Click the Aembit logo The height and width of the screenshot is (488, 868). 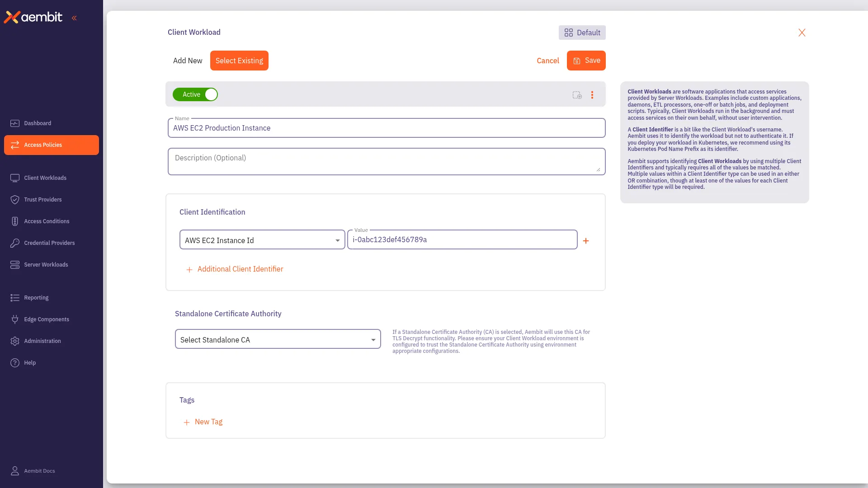(33, 17)
